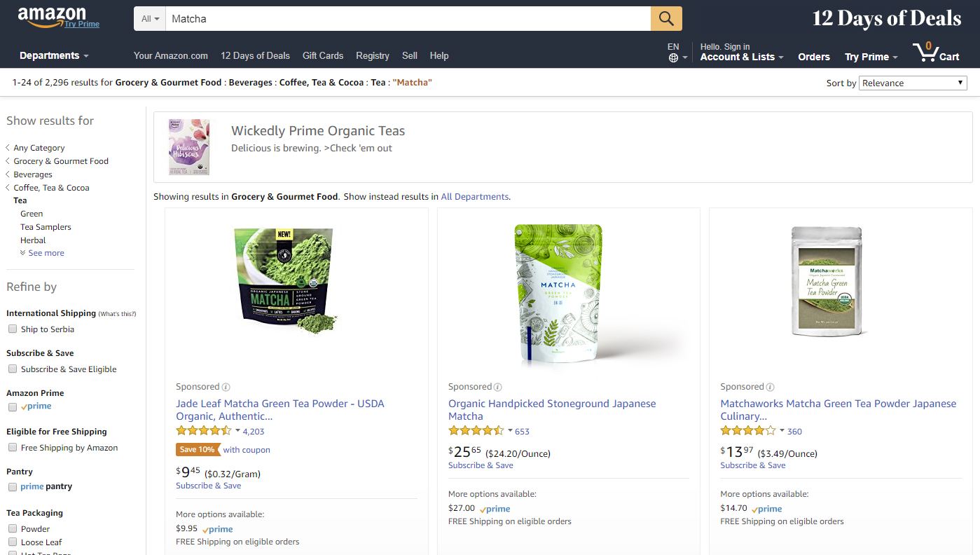This screenshot has height=555, width=980.
Task: Enable the Ship to Serbia checkbox
Action: coord(13,329)
